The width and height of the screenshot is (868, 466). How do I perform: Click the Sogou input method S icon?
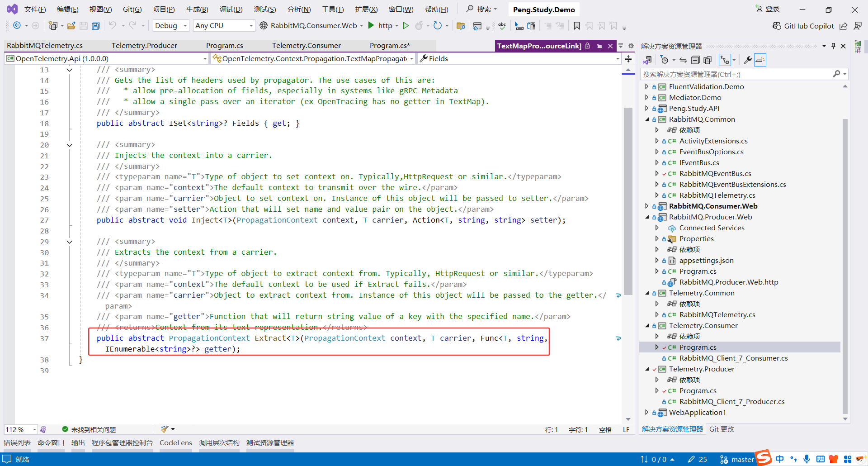pos(764,457)
